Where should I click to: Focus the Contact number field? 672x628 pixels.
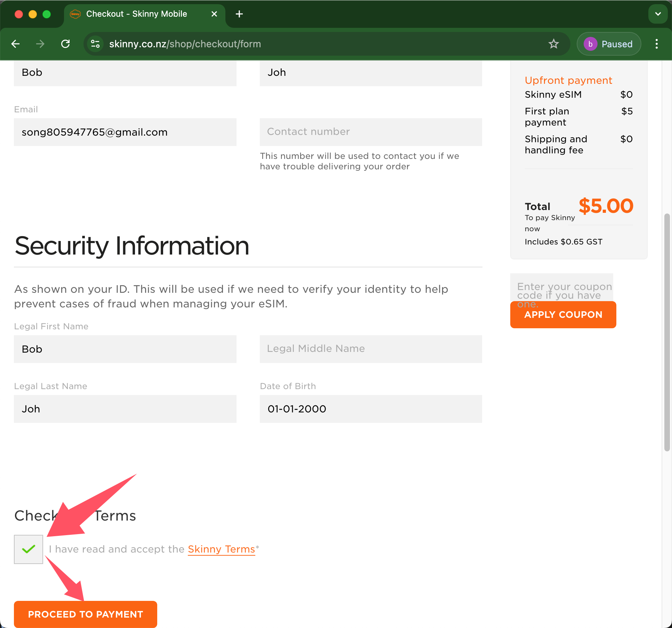click(371, 132)
